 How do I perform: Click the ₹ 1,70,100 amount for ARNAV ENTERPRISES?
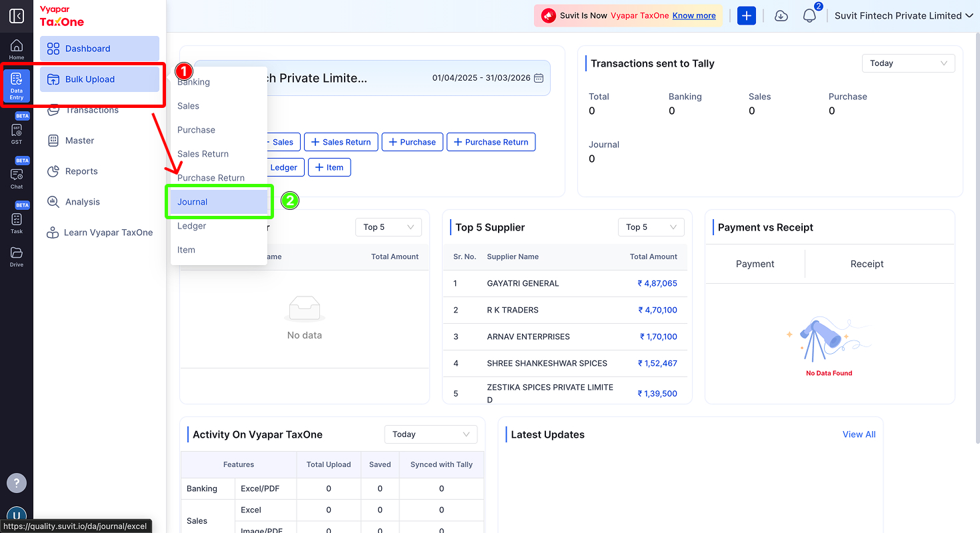(659, 336)
